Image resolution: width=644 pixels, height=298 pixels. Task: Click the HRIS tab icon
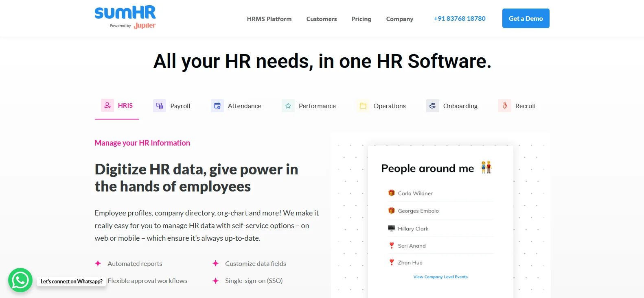tap(107, 105)
